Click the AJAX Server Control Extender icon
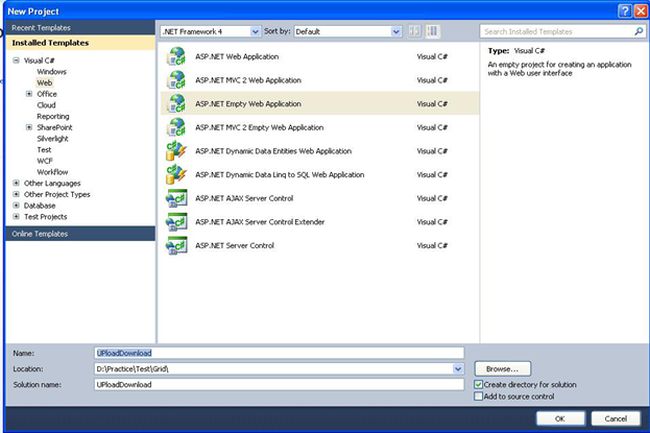Screen dimensions: 650x433 coord(176,222)
